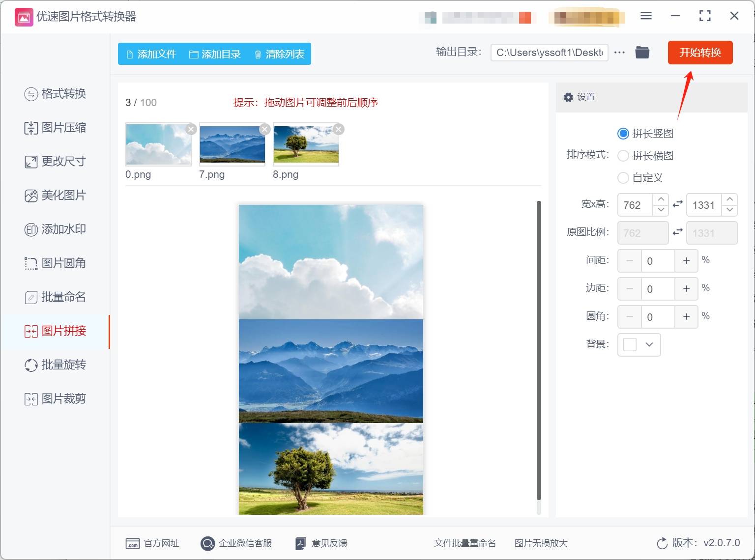The image size is (755, 560).
Task: Open the 批量旋转 section
Action: [55, 365]
